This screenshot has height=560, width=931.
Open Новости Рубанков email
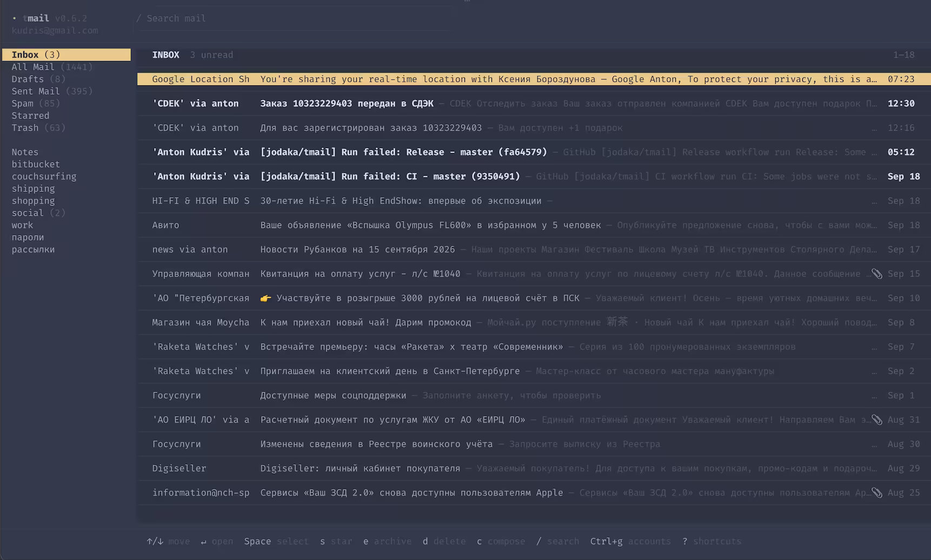tap(534, 249)
